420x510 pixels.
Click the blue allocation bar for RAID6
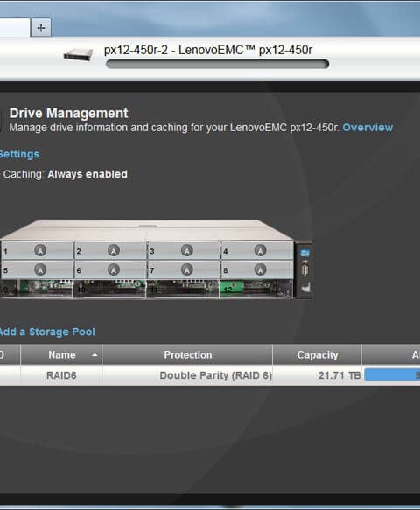[392, 375]
